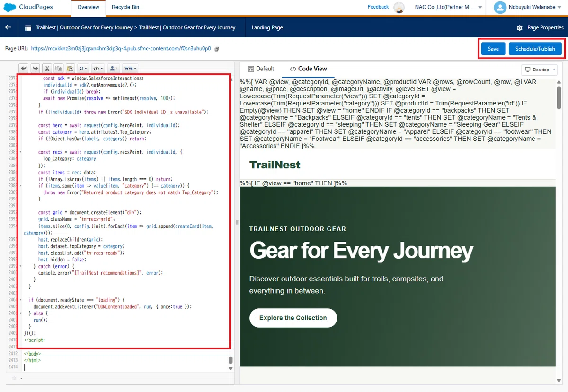Open the personalization (person) dropdown
This screenshot has height=392, width=568.
[113, 68]
